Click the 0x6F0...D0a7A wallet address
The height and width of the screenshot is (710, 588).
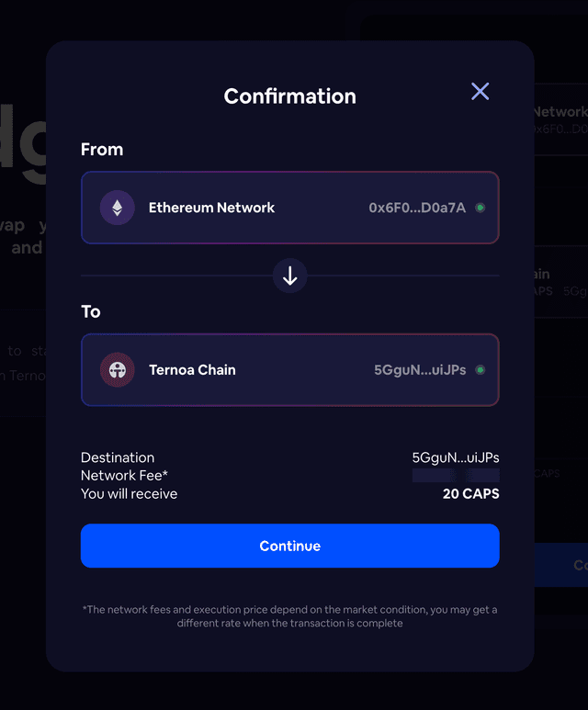417,208
